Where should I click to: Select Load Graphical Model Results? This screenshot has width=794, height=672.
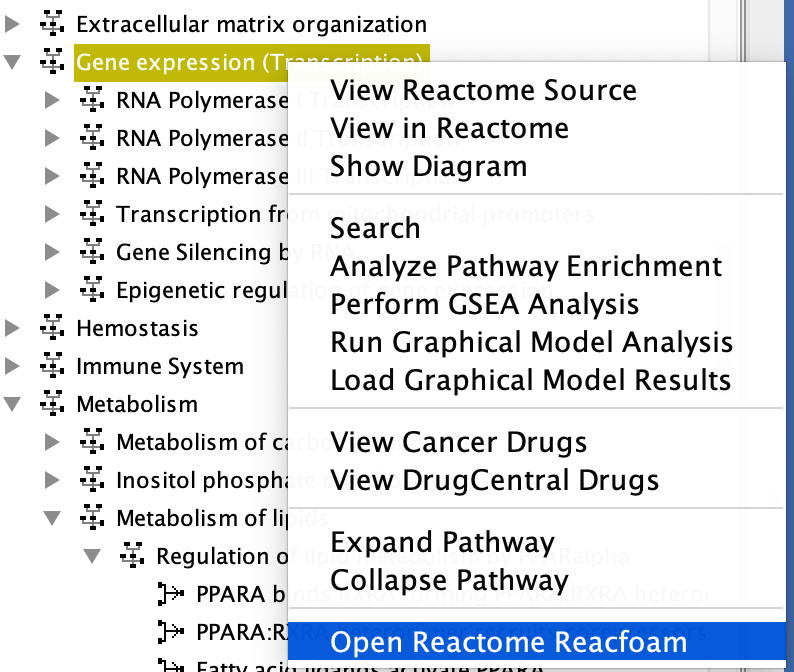pyautogui.click(x=537, y=380)
